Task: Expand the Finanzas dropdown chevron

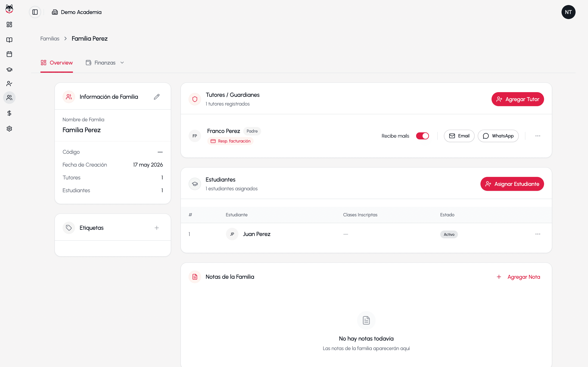Action: pyautogui.click(x=122, y=63)
